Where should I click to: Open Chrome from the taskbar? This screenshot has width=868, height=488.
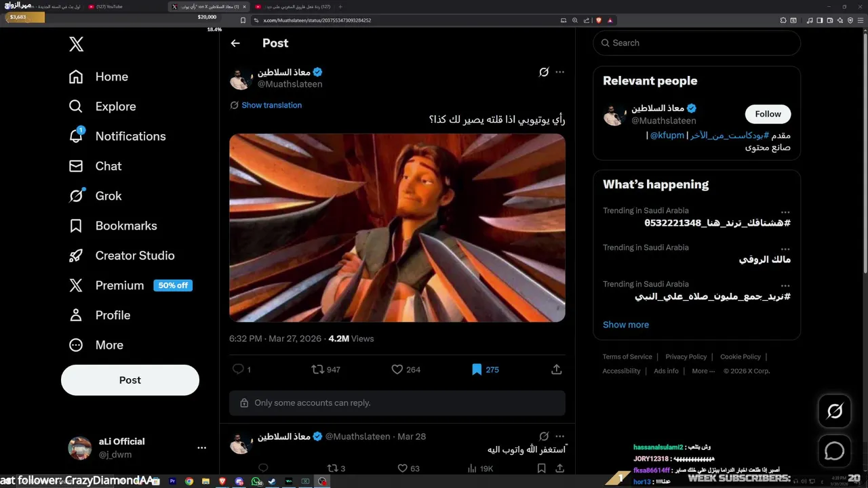(x=189, y=481)
